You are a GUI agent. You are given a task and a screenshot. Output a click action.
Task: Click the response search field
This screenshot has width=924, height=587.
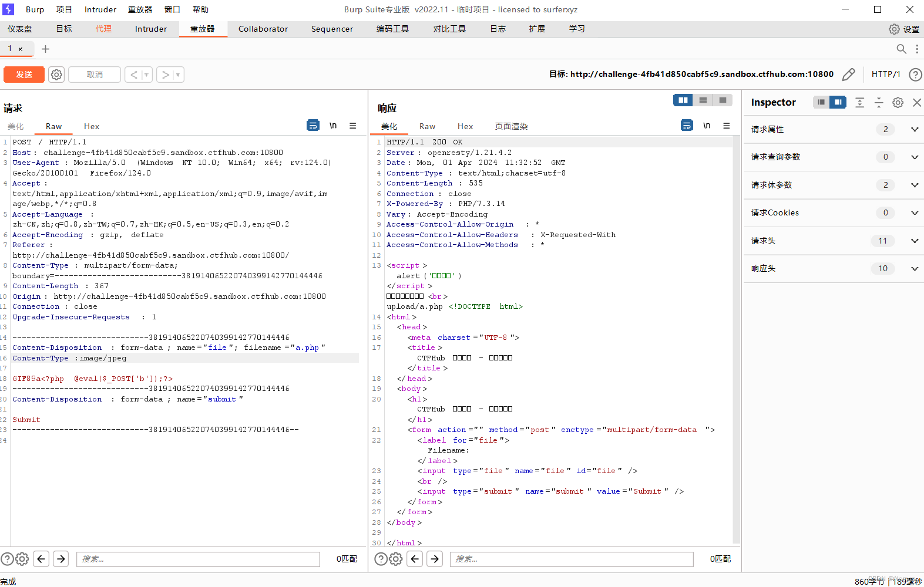[x=572, y=559]
